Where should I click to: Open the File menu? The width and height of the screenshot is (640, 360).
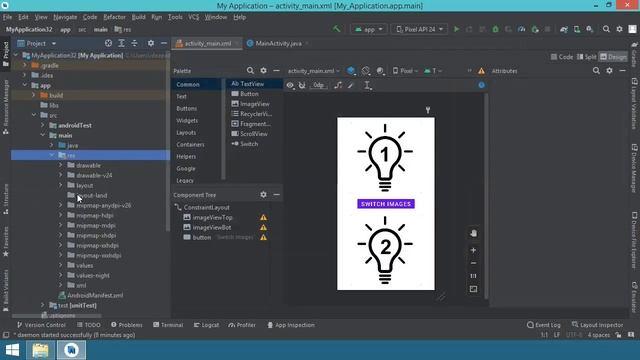7,17
